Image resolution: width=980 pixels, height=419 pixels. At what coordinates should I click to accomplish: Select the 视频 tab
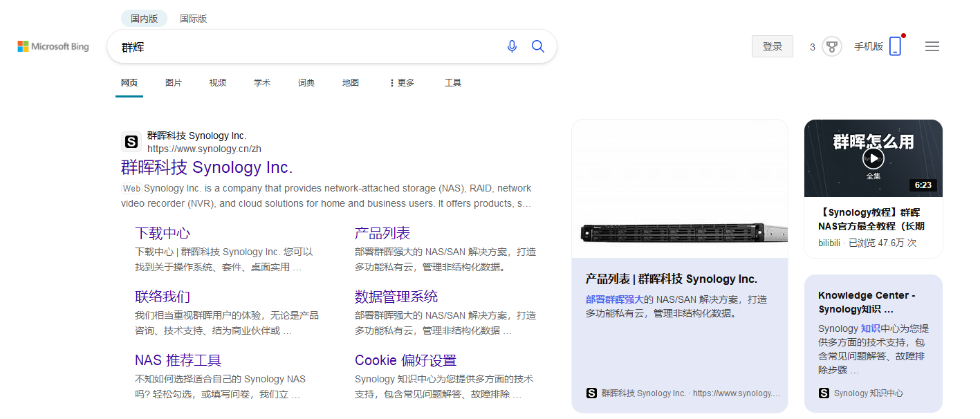tap(218, 83)
